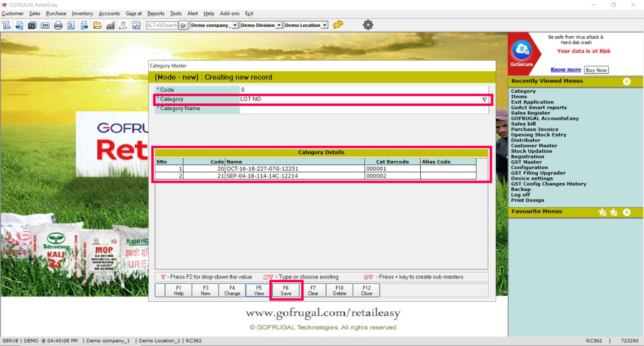644x346 pixels.
Task: Click the Go button beside the search box
Action: pos(183,25)
